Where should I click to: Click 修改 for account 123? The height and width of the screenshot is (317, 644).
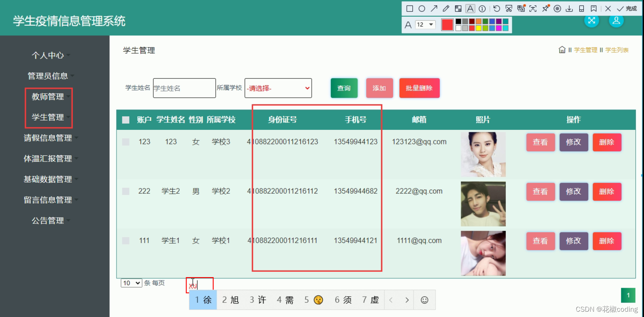click(x=574, y=142)
